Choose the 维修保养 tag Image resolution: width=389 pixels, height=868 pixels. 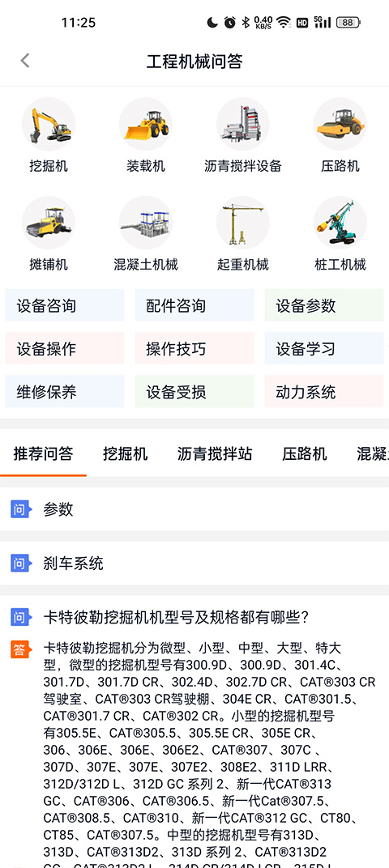pos(65,392)
